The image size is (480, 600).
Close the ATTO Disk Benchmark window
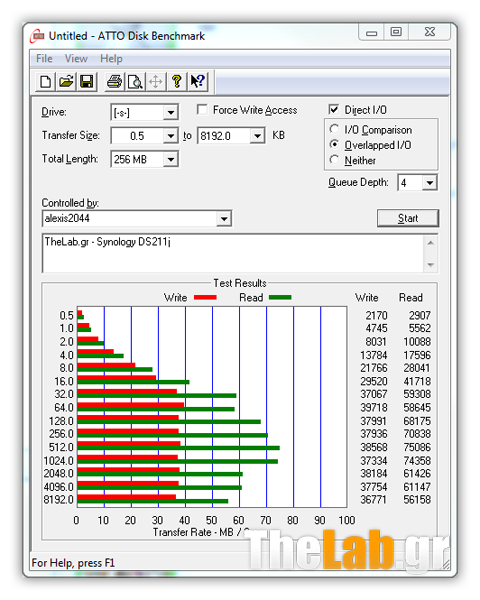pos(429,32)
